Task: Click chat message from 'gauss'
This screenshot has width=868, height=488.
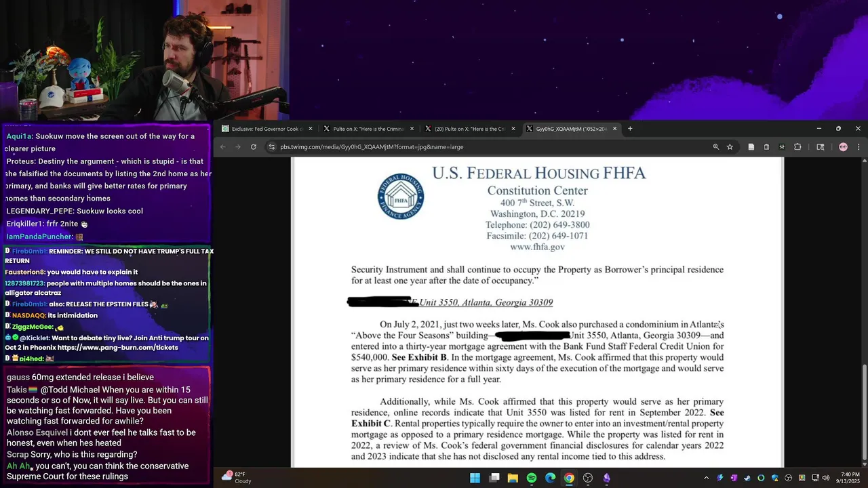Action: [80, 377]
